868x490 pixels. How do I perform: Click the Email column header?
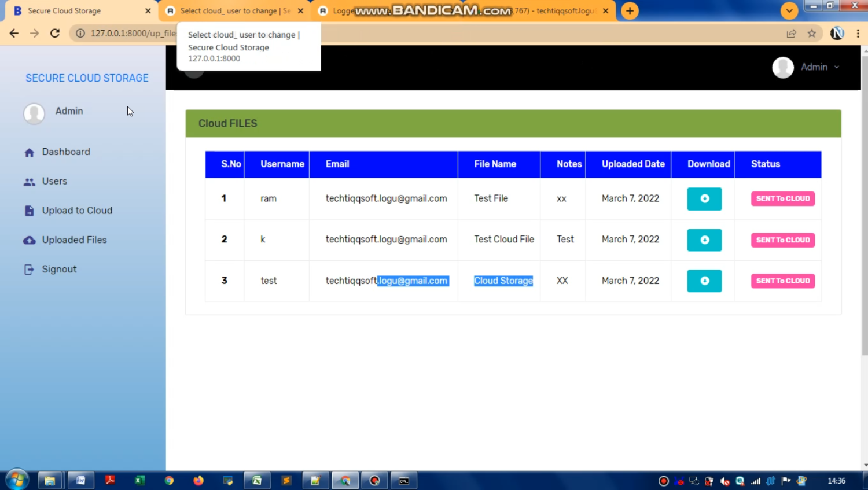click(x=337, y=164)
